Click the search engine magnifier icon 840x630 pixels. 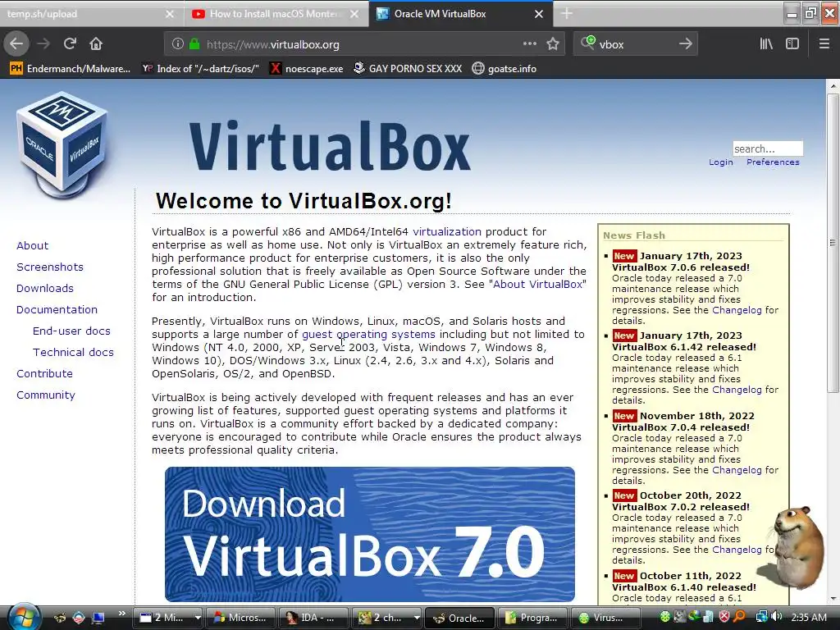[587, 43]
